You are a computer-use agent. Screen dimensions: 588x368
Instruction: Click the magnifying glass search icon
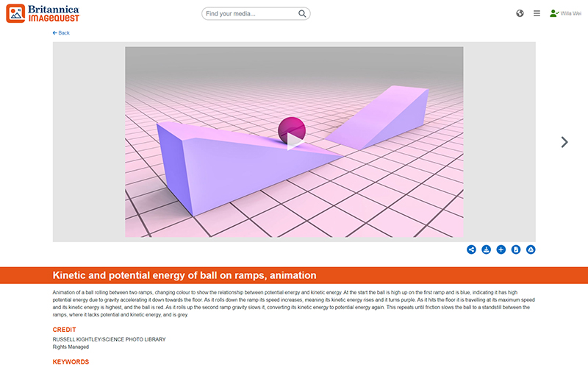pyautogui.click(x=302, y=13)
